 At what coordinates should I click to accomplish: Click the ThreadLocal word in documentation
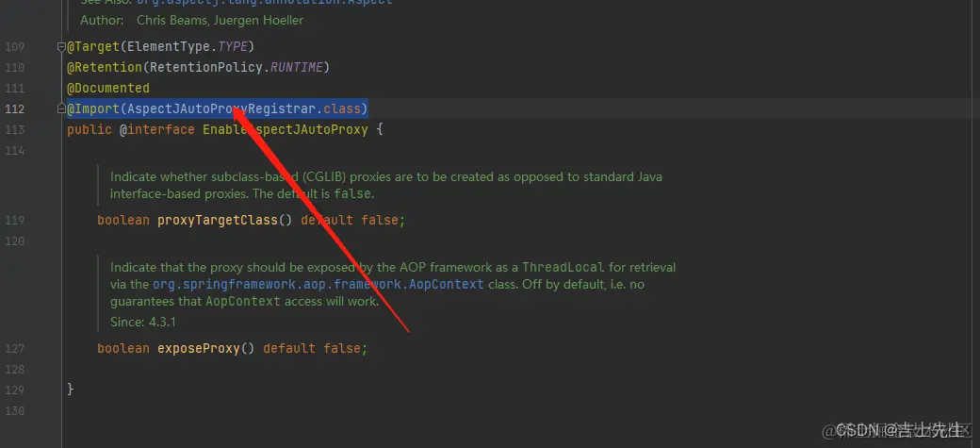[x=563, y=267]
